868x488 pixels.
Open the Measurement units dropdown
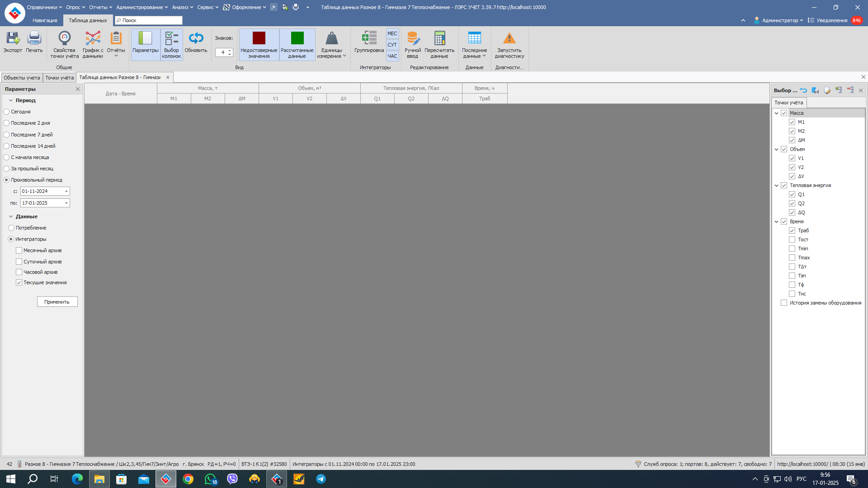point(331,45)
